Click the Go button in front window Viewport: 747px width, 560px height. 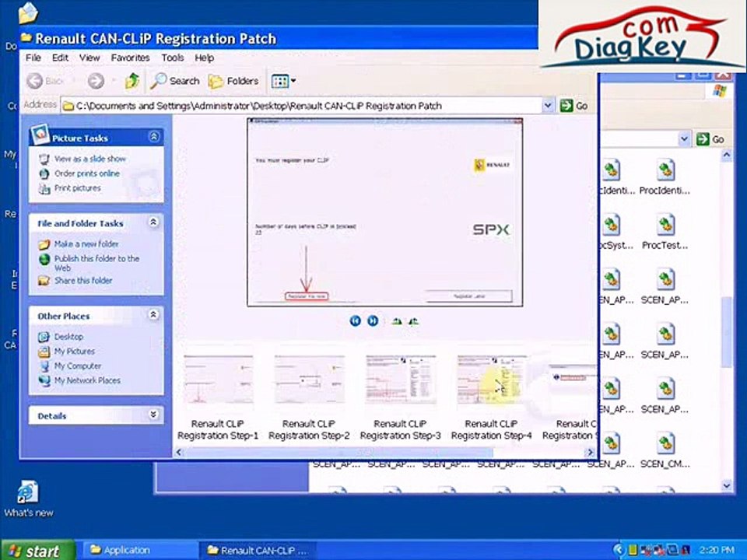coord(574,106)
